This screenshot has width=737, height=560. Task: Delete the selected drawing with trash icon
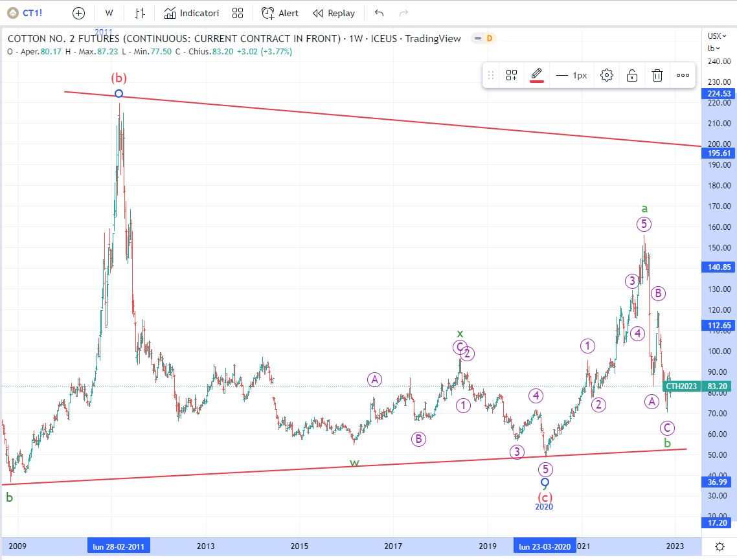pyautogui.click(x=657, y=75)
